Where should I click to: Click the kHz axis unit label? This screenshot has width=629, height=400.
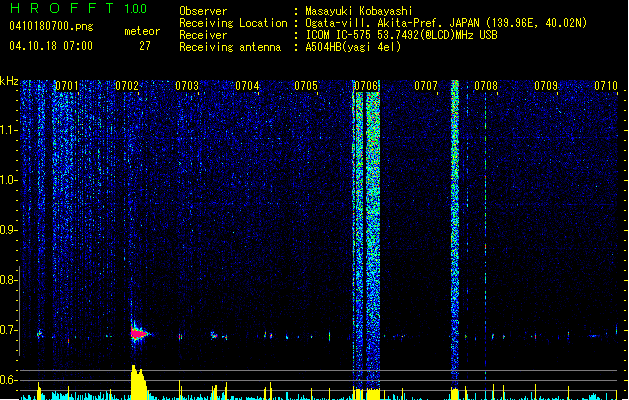pyautogui.click(x=9, y=81)
